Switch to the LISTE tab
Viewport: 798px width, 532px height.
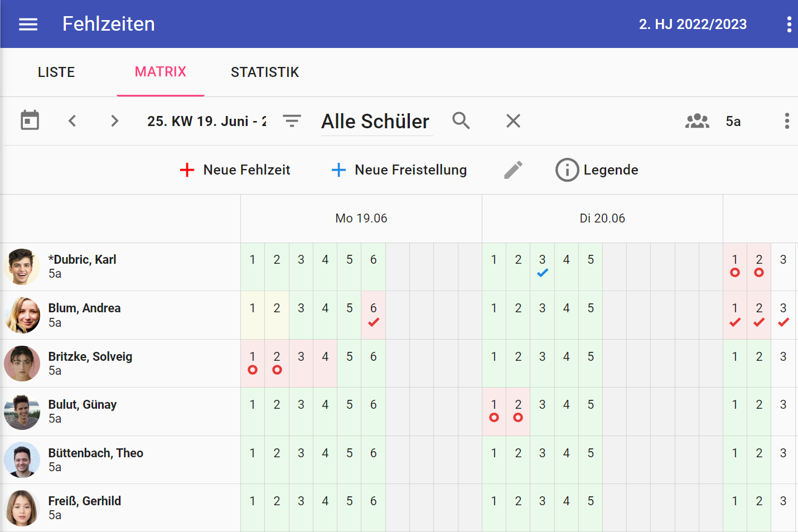click(x=56, y=72)
